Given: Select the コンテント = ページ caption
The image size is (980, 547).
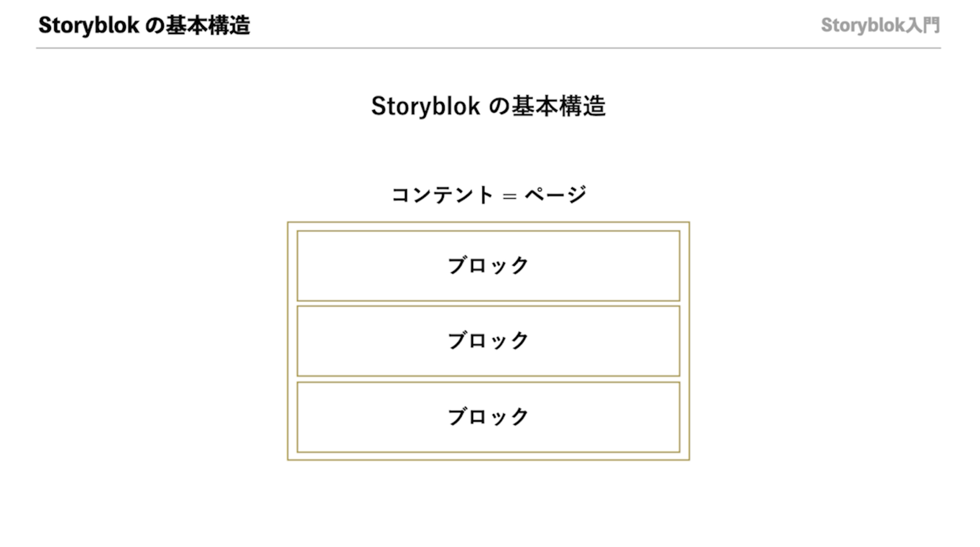Looking at the screenshot, I should tap(489, 195).
